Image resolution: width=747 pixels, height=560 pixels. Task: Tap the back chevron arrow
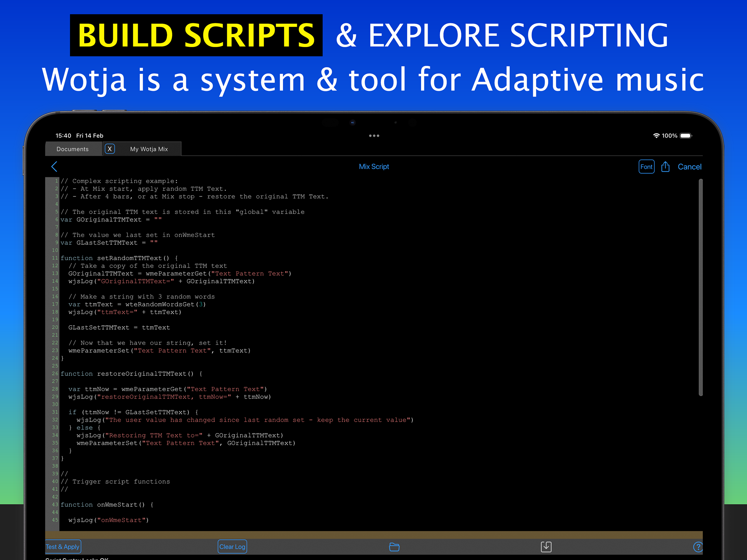(54, 167)
